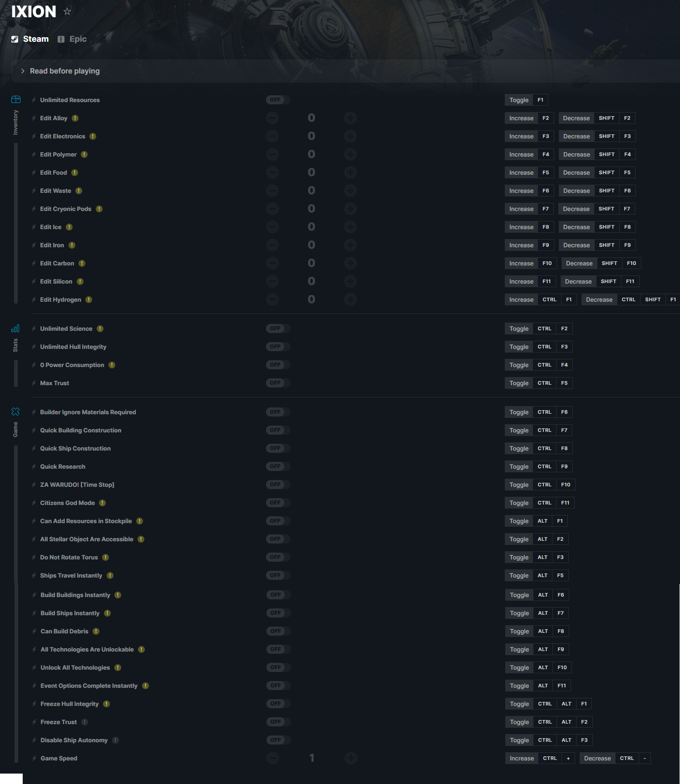Enable All Stellar Object Are Accessible
680x784 pixels.
click(278, 539)
